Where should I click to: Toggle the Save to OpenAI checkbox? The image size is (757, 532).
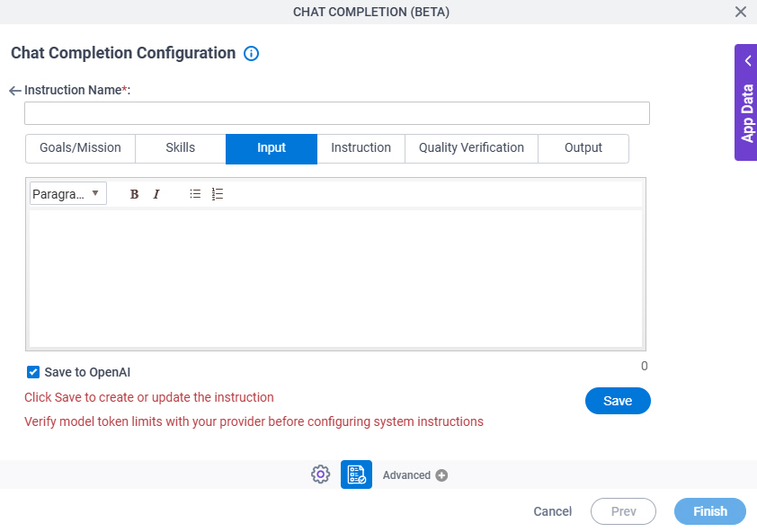[x=33, y=372]
